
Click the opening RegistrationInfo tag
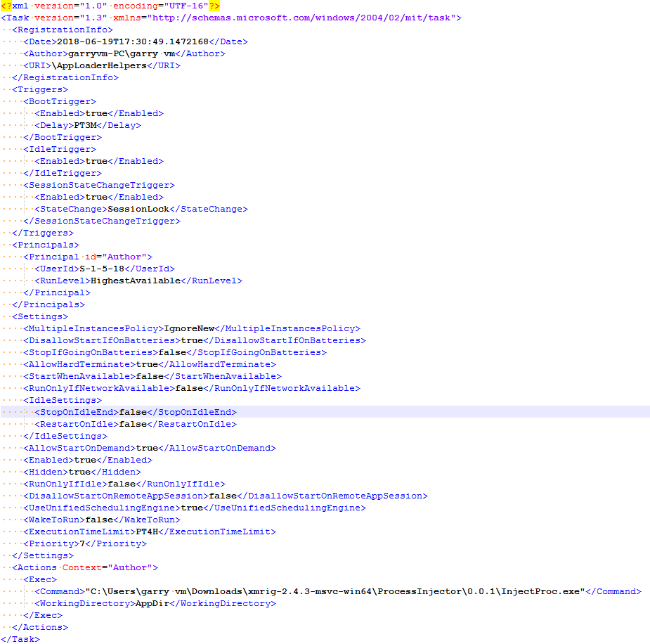(63, 30)
